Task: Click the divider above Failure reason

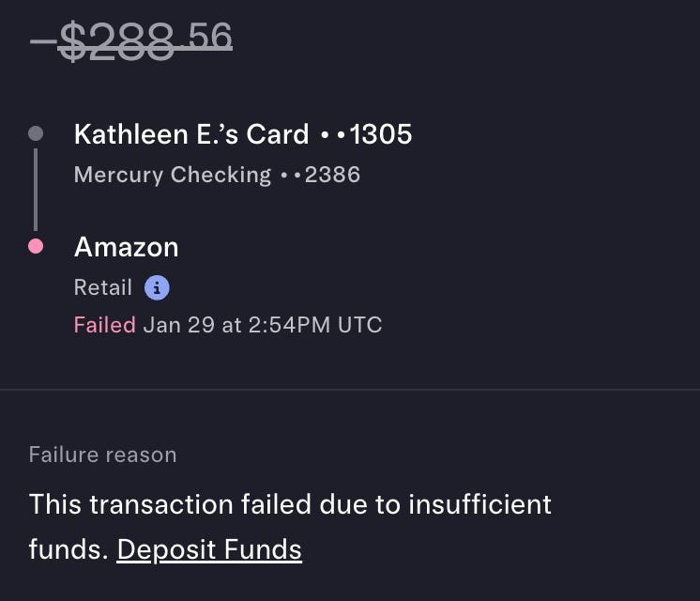Action: [x=350, y=389]
